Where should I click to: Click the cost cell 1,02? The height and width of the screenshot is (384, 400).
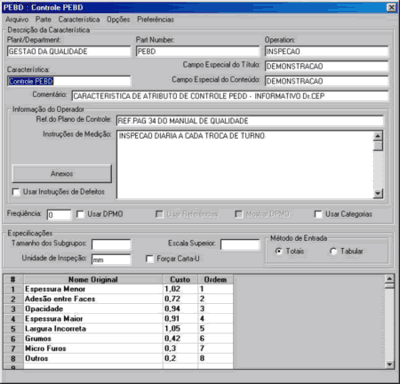coord(180,289)
